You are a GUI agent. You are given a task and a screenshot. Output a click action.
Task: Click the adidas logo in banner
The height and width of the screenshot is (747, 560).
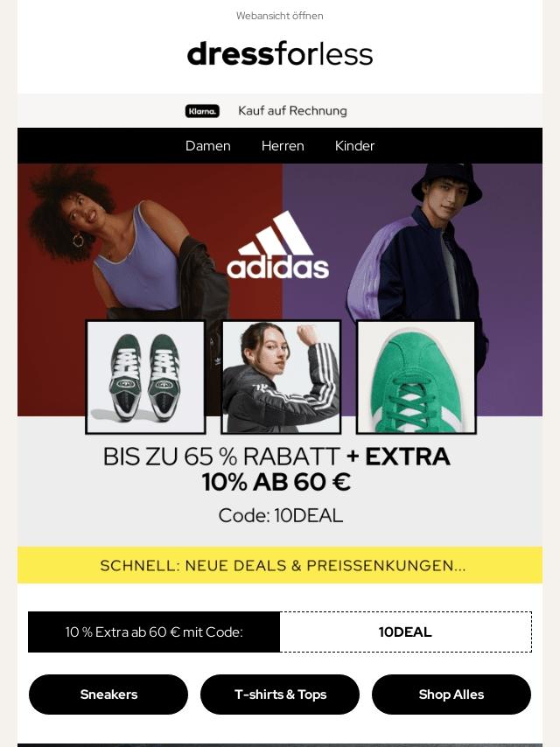[278, 245]
